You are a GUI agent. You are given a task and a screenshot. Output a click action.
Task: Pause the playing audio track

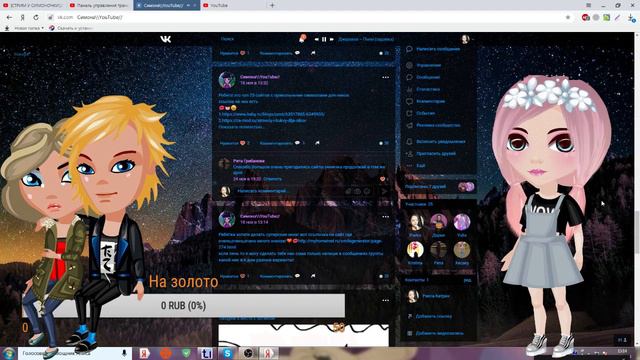pyautogui.click(x=324, y=40)
